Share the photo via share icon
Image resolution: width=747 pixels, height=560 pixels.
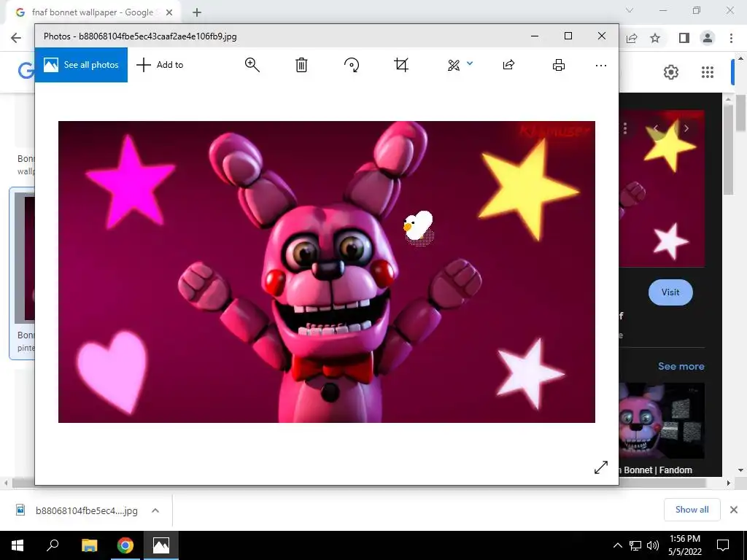(508, 65)
